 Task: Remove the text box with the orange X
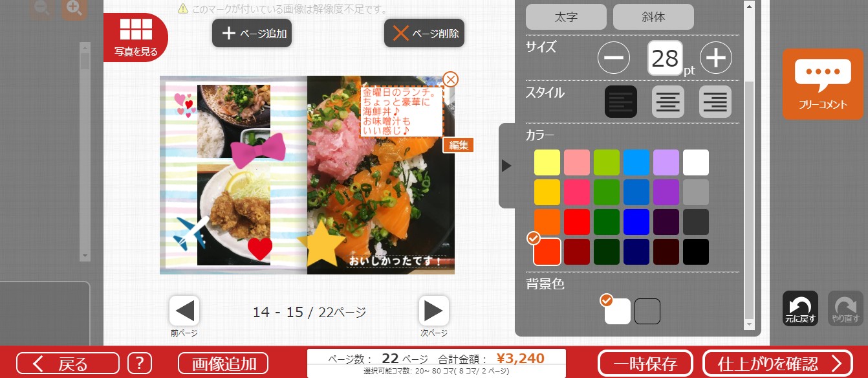[450, 80]
